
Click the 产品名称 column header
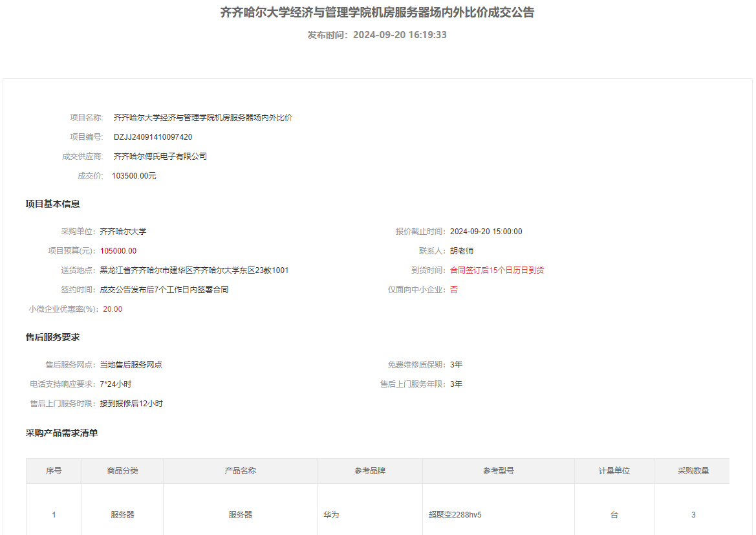pos(240,471)
